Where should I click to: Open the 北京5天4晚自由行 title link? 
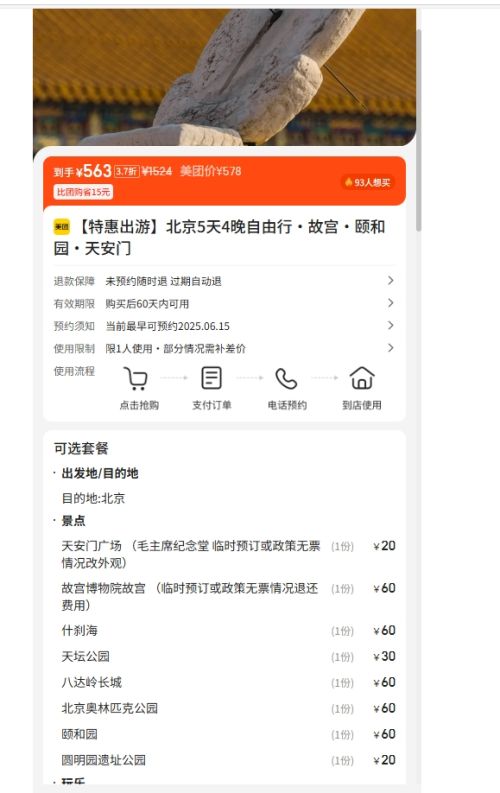point(219,237)
